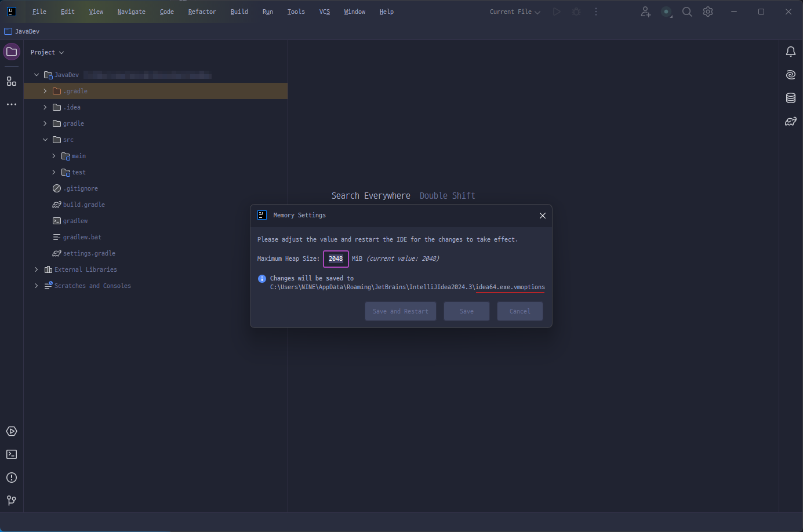Open the Problems tool window icon
Screen dimensions: 803x532
tap(12, 478)
